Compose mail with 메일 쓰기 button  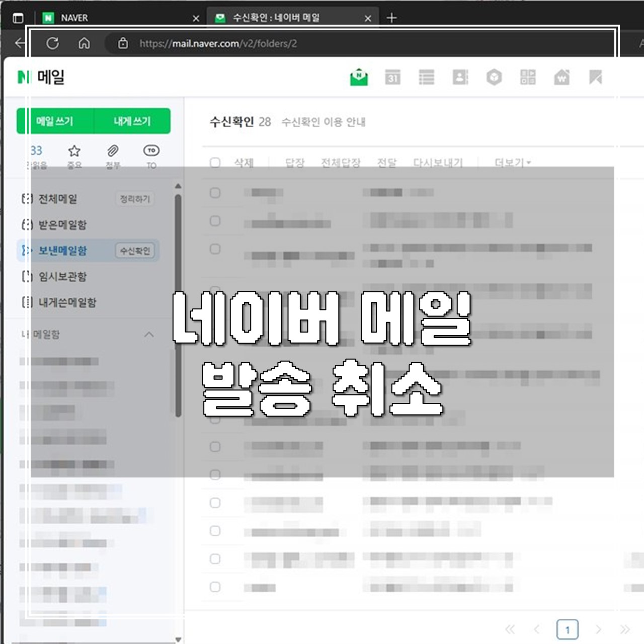tap(55, 121)
